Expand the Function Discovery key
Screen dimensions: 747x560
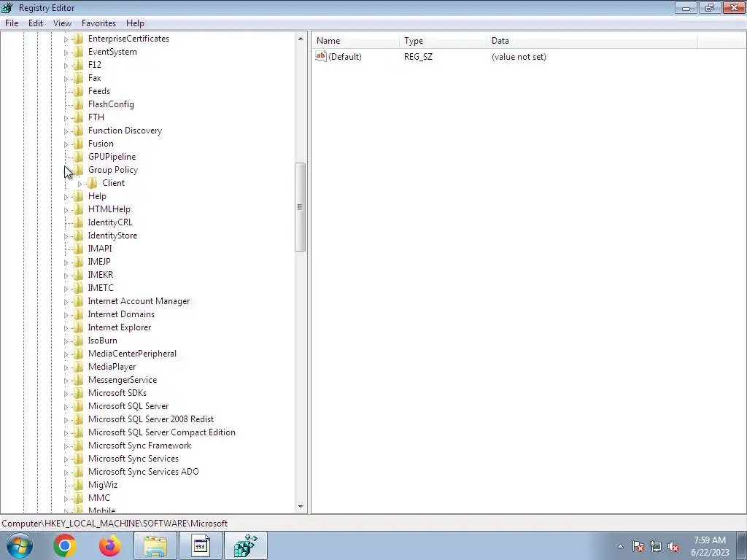66,131
